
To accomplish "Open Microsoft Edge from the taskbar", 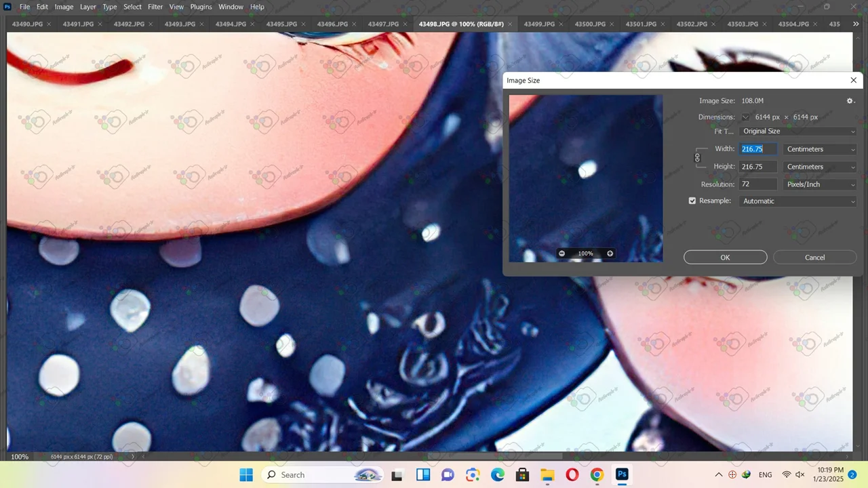I will click(x=498, y=474).
